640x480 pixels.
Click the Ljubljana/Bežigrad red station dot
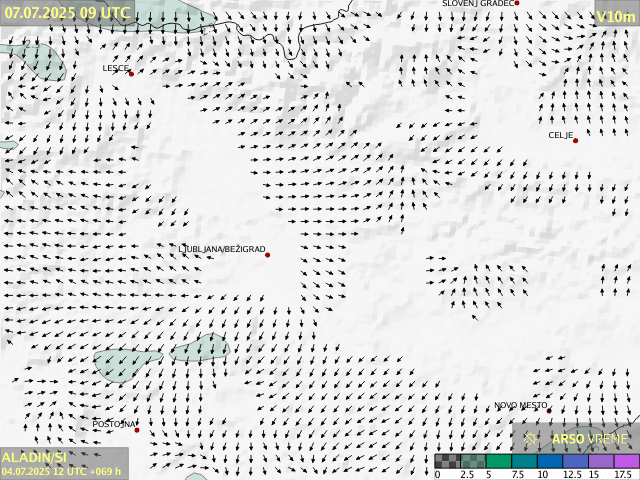(268, 255)
